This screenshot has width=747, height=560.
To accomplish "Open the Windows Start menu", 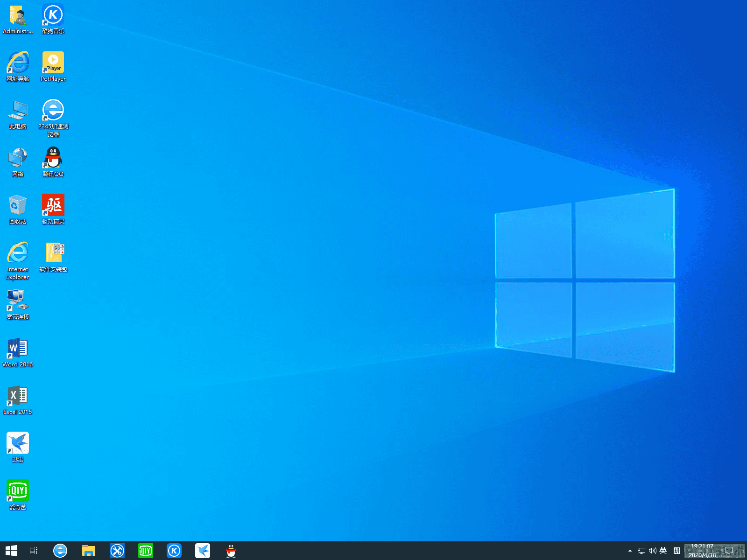I will tap(11, 551).
